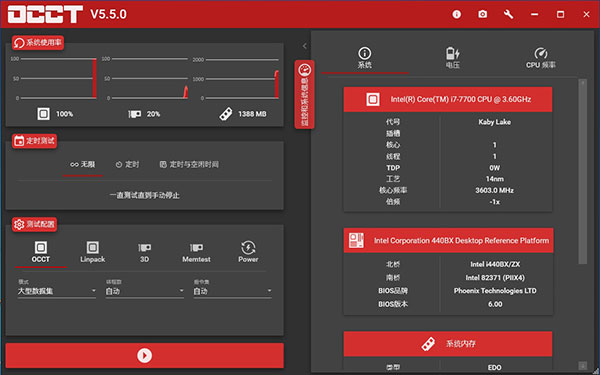Click motherboard icon in 440BX platform header

(356, 240)
